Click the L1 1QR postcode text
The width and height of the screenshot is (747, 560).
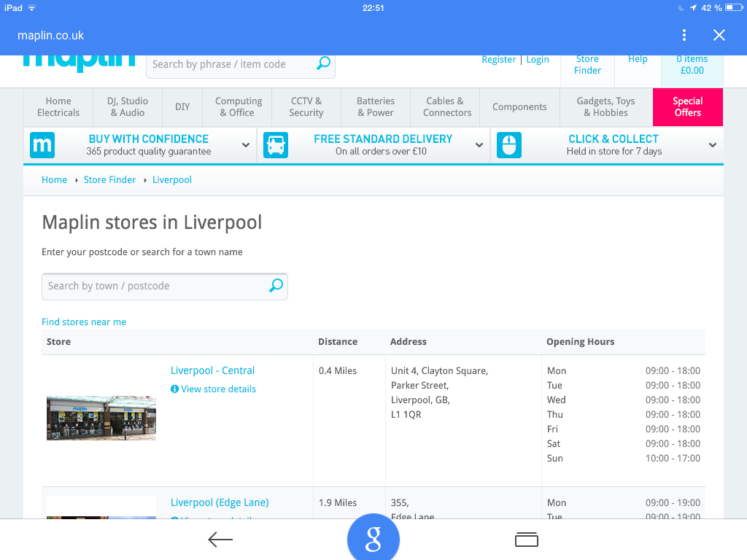(x=406, y=414)
